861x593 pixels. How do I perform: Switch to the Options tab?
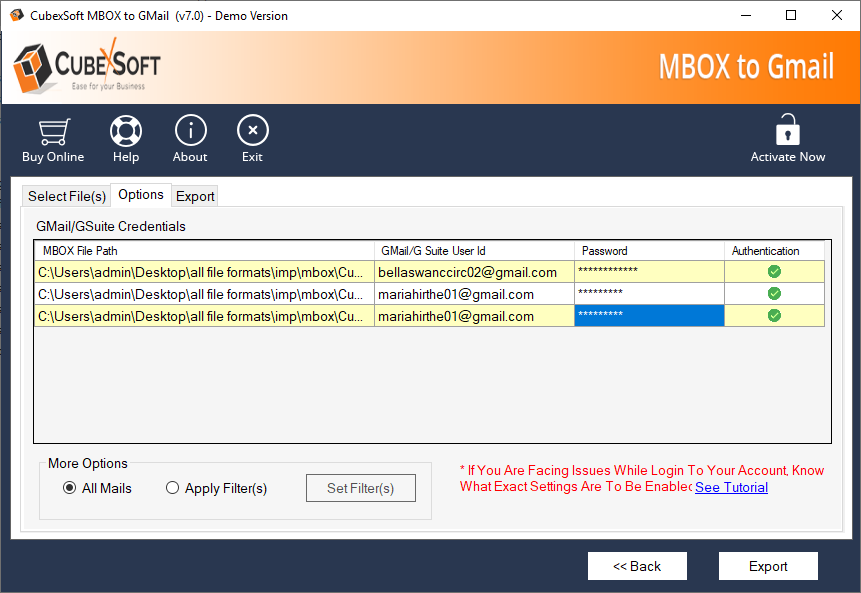click(140, 195)
